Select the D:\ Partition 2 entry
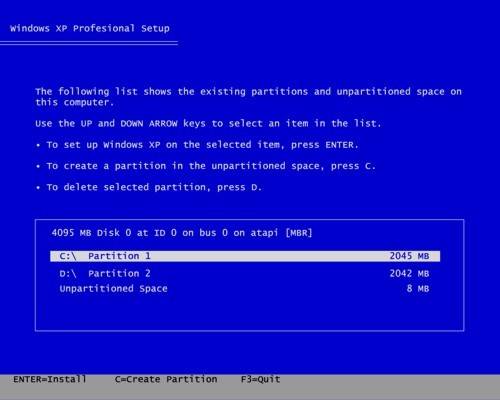This screenshot has height=400, width=500. tap(244, 274)
